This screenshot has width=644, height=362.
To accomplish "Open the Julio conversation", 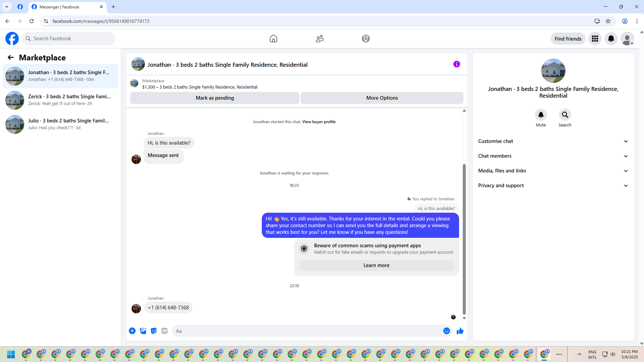I will (x=60, y=124).
